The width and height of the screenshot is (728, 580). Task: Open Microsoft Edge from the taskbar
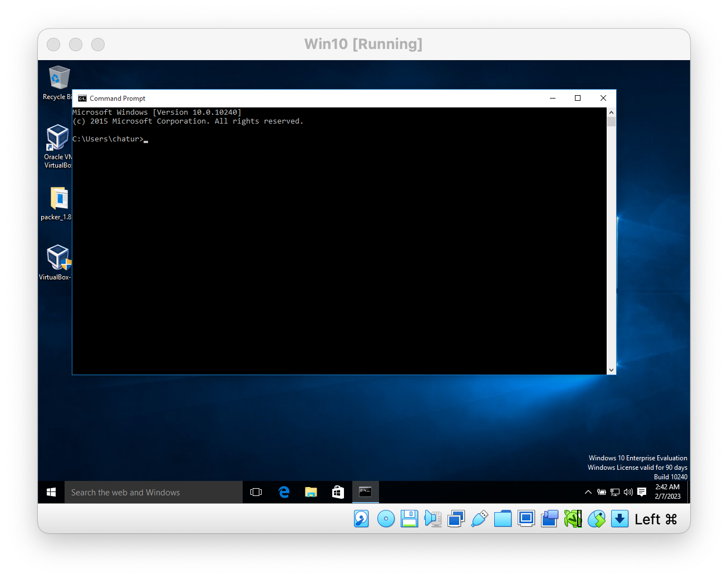pos(284,492)
